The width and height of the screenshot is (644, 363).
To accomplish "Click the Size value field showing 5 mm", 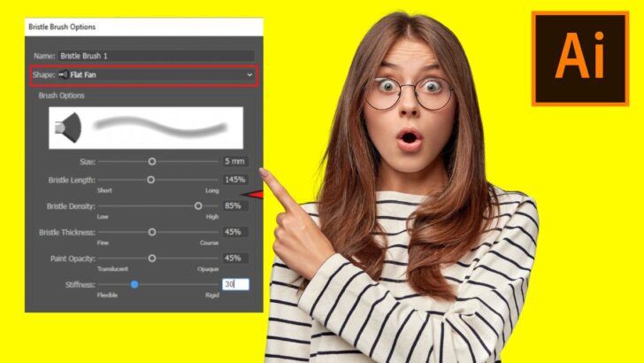I will click(235, 161).
